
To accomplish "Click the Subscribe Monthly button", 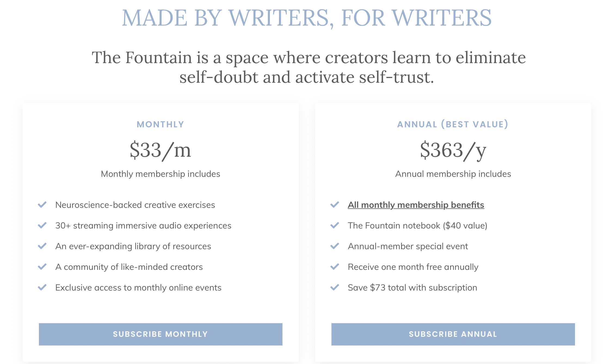I will 161,334.
